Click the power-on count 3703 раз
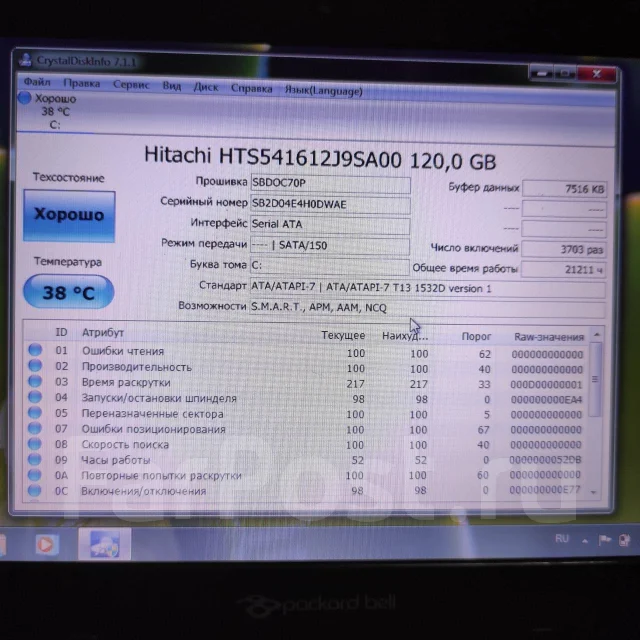640x640 pixels. coord(564,249)
